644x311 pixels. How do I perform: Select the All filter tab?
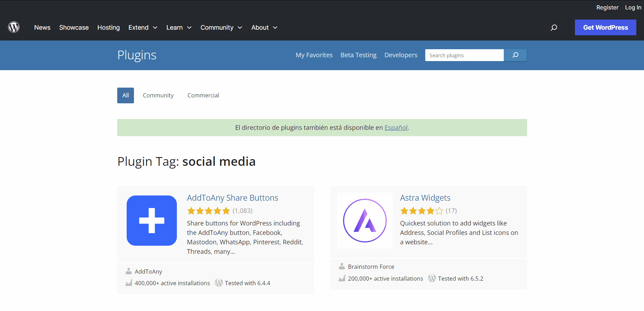click(x=126, y=95)
